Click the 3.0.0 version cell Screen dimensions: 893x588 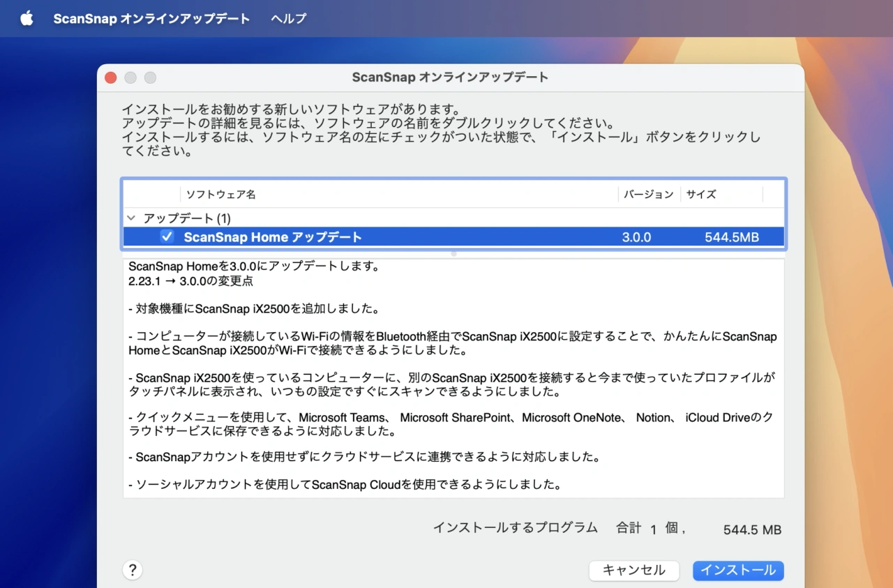click(636, 237)
